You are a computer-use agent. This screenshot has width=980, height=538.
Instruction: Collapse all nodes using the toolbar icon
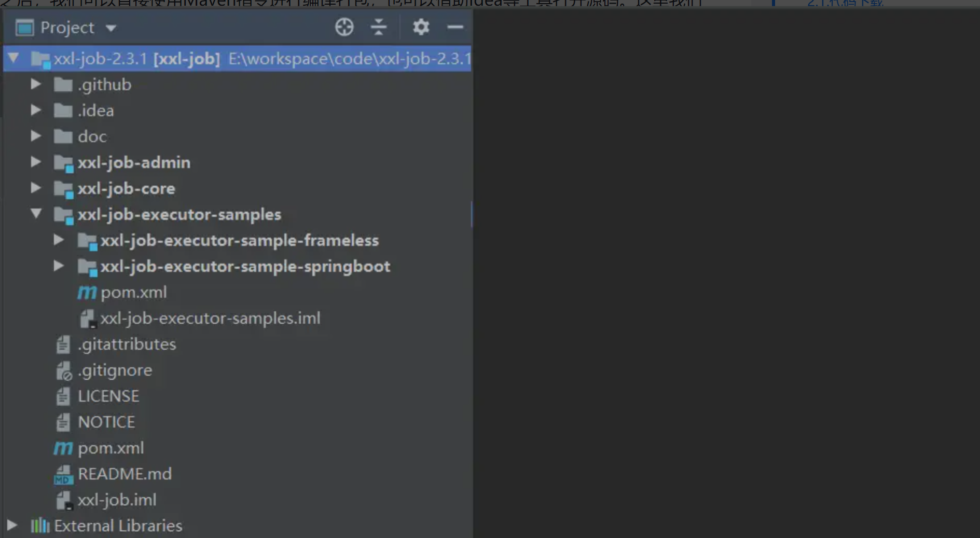point(379,27)
